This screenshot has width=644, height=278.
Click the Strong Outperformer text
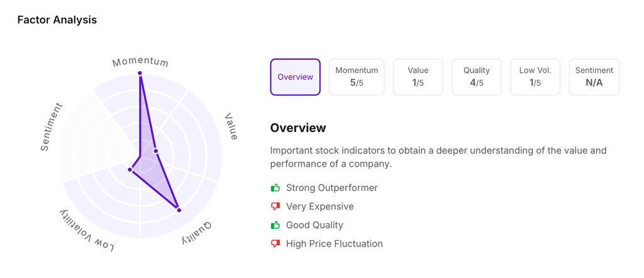(x=331, y=187)
